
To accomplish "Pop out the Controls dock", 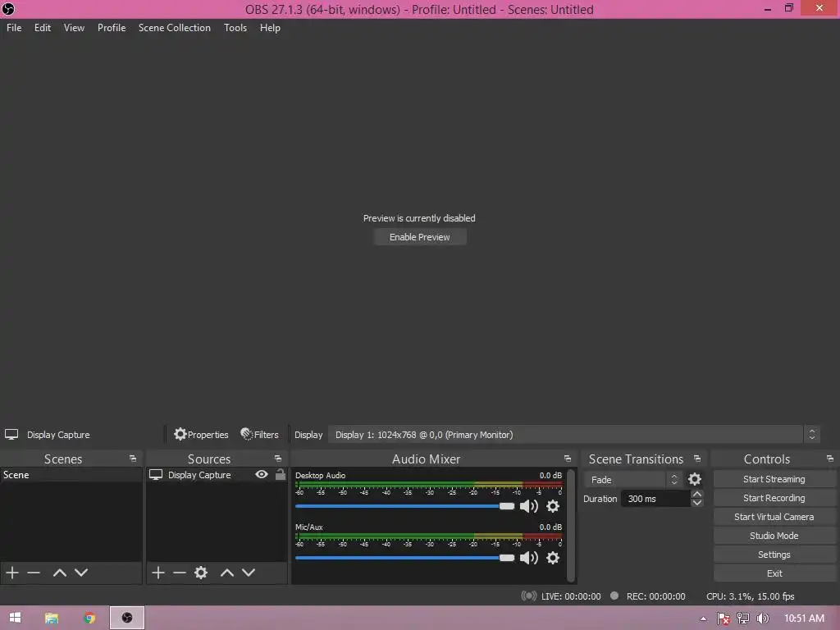I will (830, 459).
